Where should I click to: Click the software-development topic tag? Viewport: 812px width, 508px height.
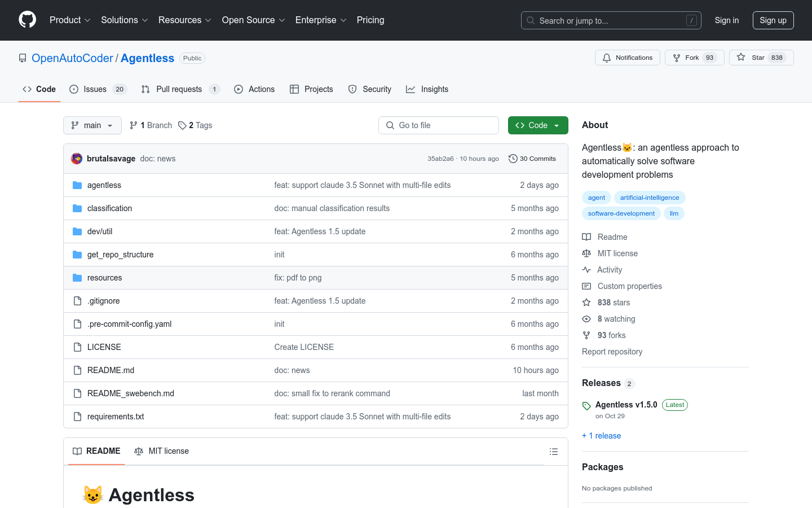coord(621,213)
